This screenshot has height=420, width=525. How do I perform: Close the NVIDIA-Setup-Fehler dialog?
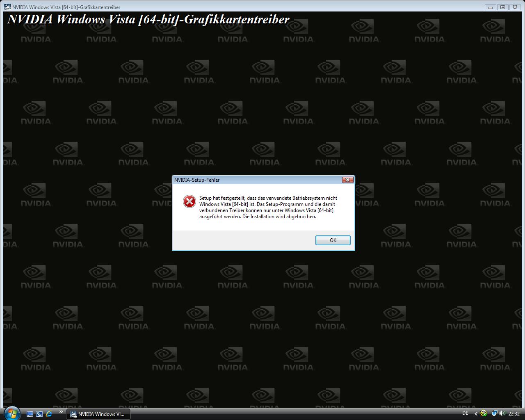point(347,180)
